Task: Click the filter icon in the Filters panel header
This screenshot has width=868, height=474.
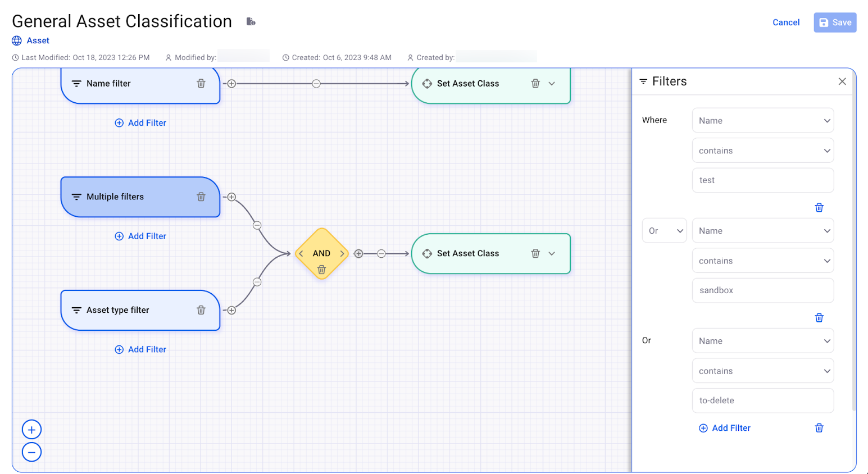Action: click(644, 81)
